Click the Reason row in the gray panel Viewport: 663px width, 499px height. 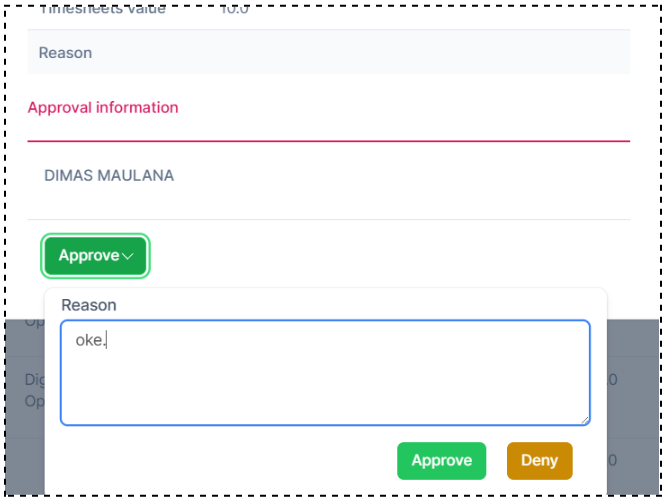click(66, 53)
